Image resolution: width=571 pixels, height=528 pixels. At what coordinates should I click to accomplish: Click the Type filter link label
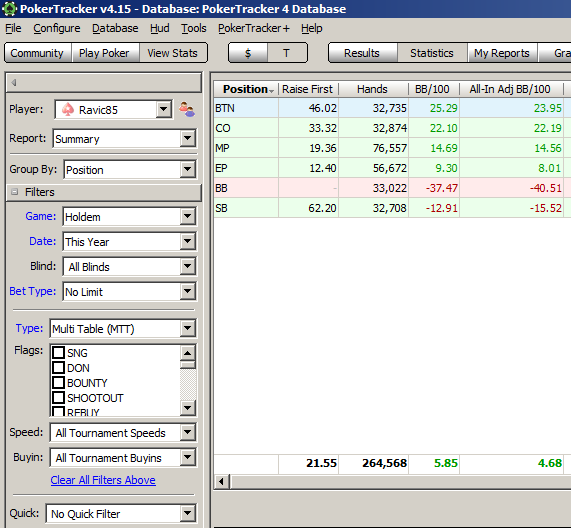point(29,328)
